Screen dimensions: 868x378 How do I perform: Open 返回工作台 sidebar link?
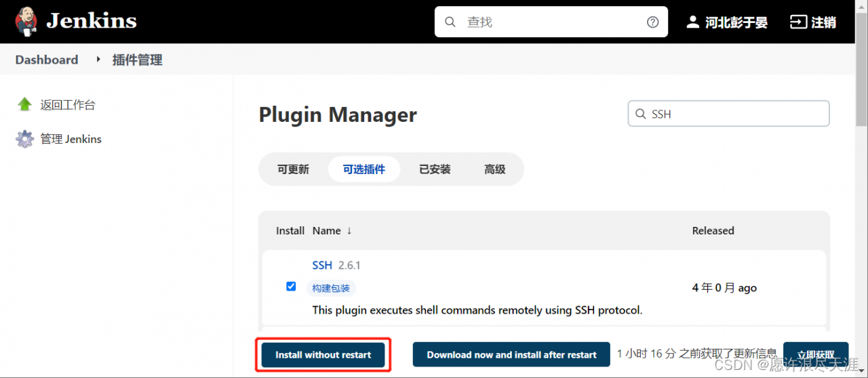68,105
